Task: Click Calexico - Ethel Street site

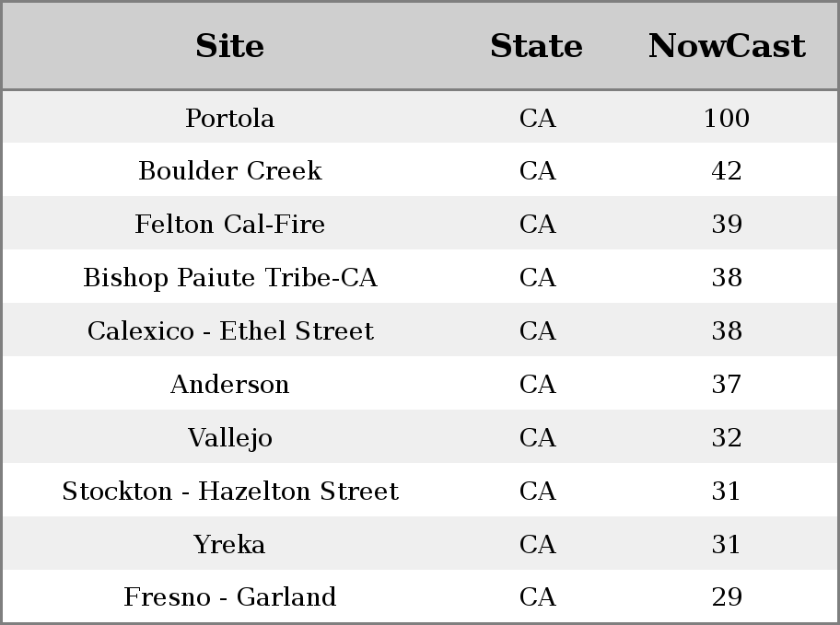Action: coord(230,330)
